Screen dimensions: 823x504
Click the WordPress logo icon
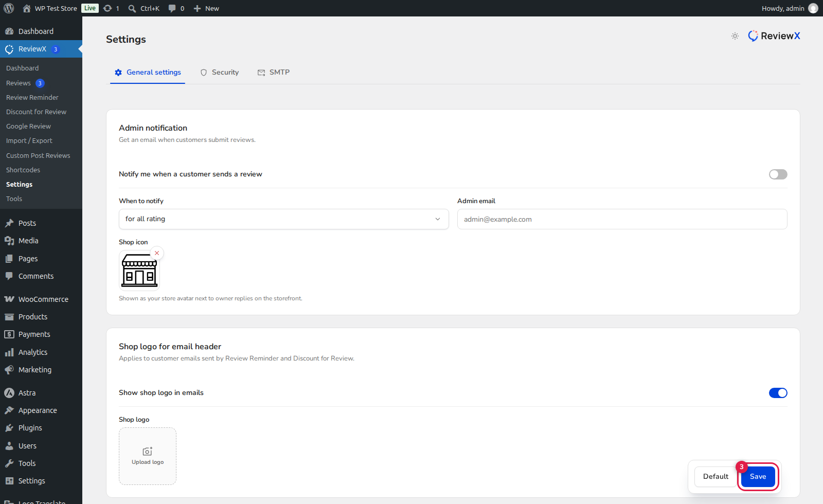(x=9, y=8)
